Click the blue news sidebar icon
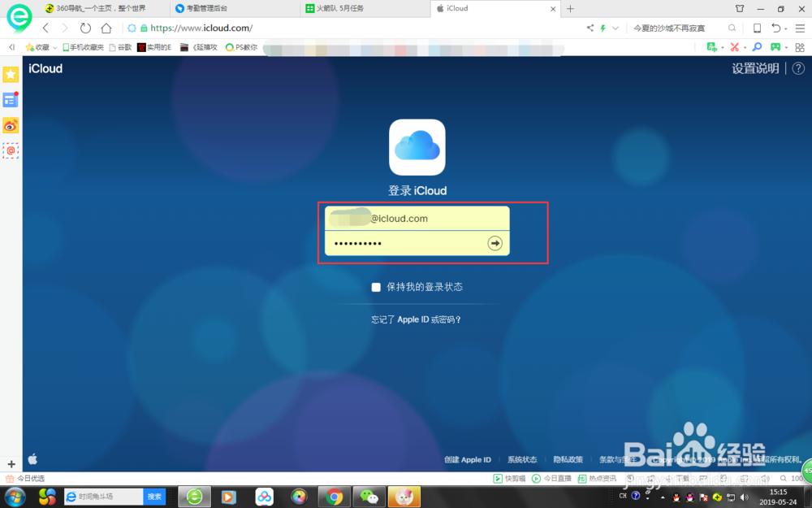This screenshot has height=508, width=812. point(11,99)
